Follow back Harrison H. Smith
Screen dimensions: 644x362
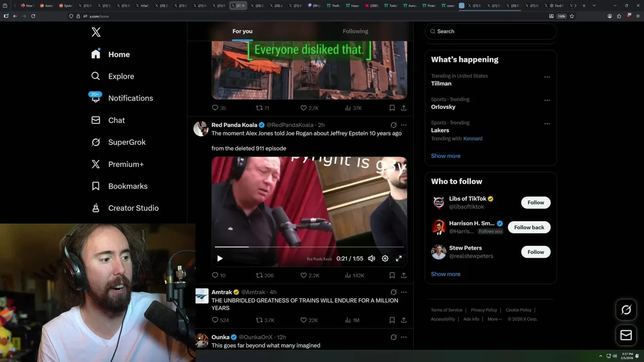click(529, 227)
